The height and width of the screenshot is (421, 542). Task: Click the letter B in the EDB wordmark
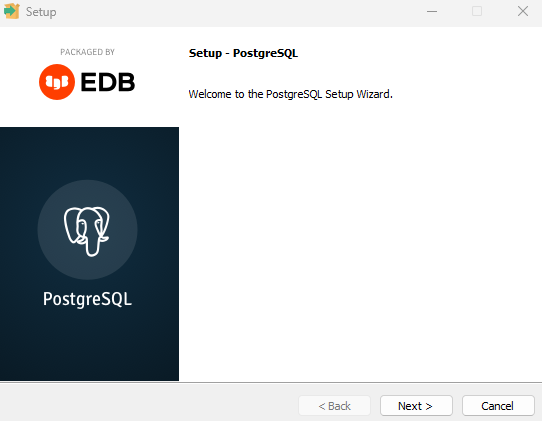click(x=126, y=82)
